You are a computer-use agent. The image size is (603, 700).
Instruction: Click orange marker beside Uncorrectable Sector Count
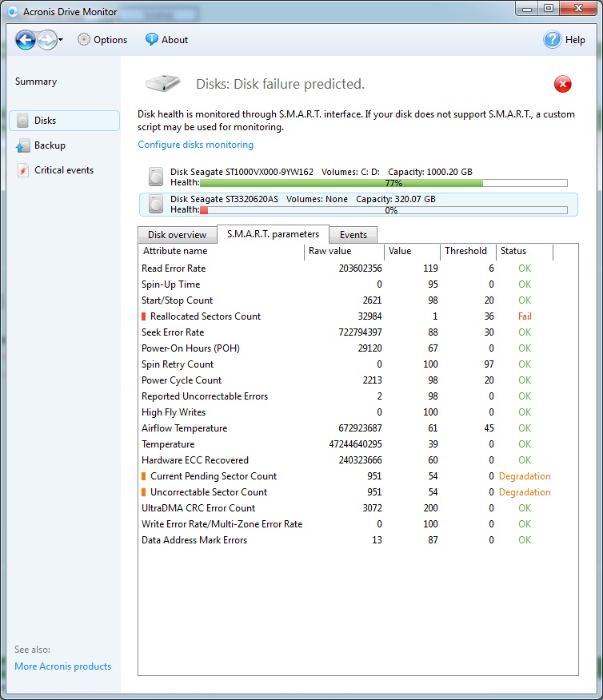143,492
